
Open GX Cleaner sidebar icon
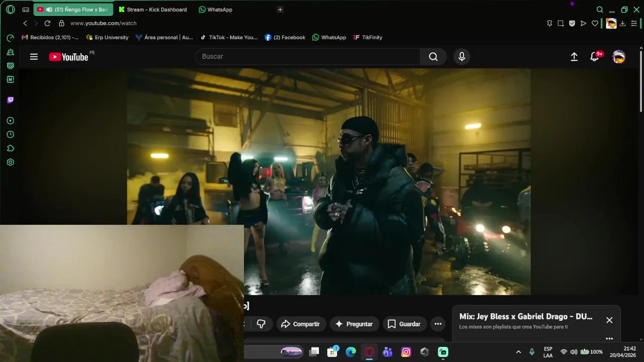(10, 52)
